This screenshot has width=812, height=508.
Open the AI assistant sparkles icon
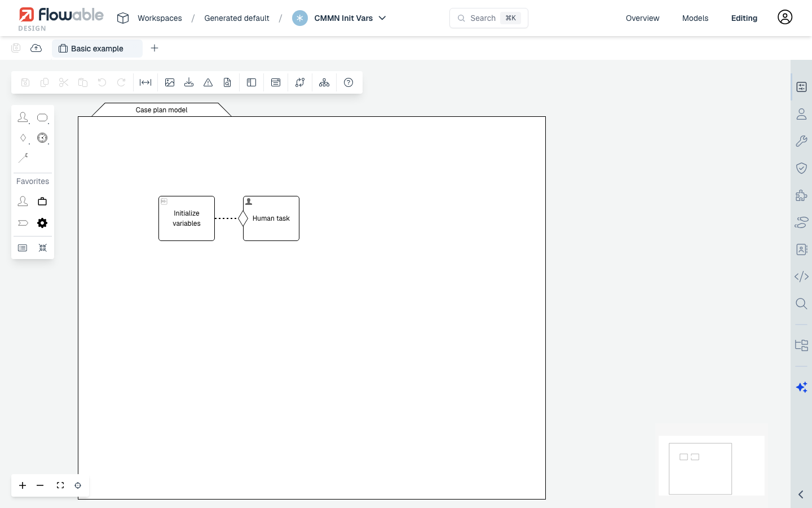[x=801, y=387]
